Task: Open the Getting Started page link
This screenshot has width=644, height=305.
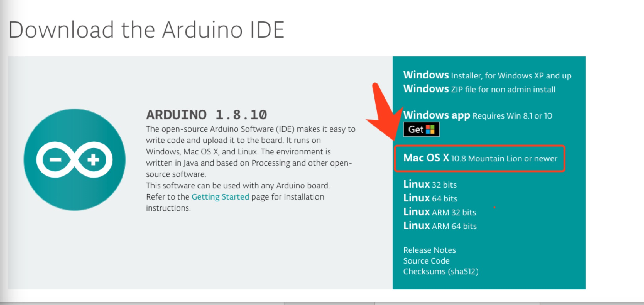Action: click(220, 196)
